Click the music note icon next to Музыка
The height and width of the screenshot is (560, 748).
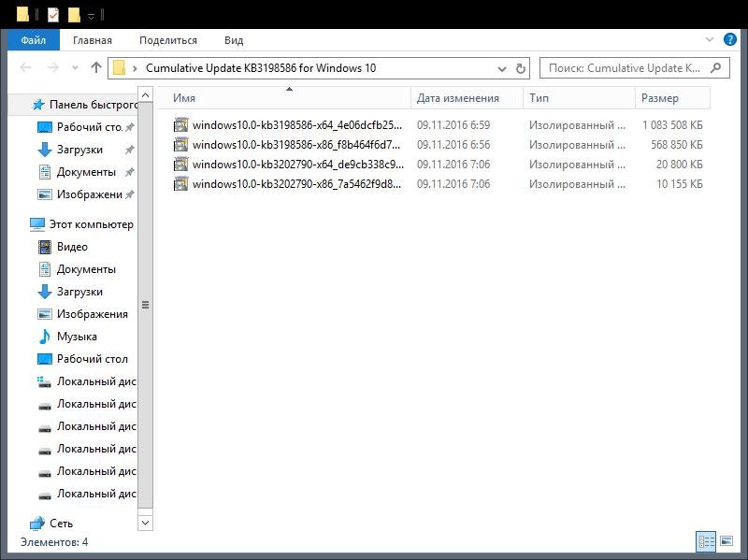pyautogui.click(x=44, y=337)
